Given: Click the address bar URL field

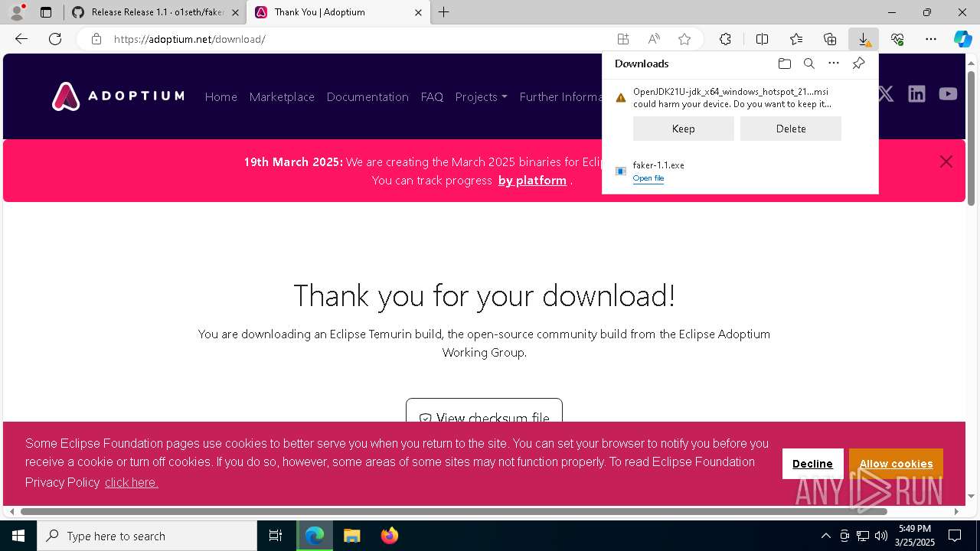Looking at the screenshot, I should point(360,39).
